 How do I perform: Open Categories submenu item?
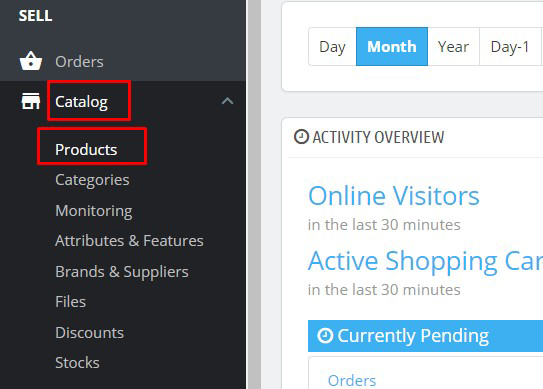point(92,180)
